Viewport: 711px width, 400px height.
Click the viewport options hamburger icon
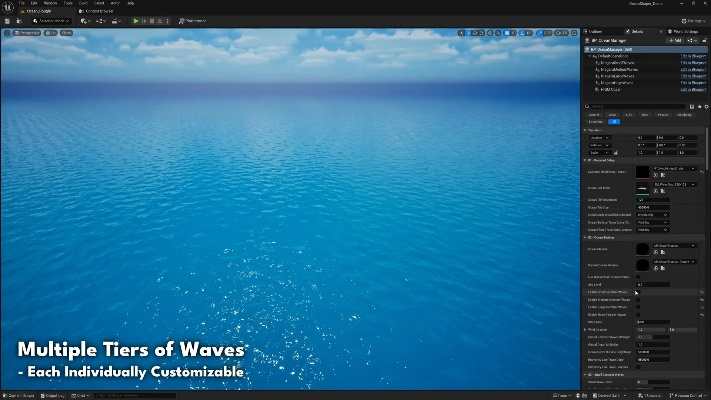coord(7,33)
